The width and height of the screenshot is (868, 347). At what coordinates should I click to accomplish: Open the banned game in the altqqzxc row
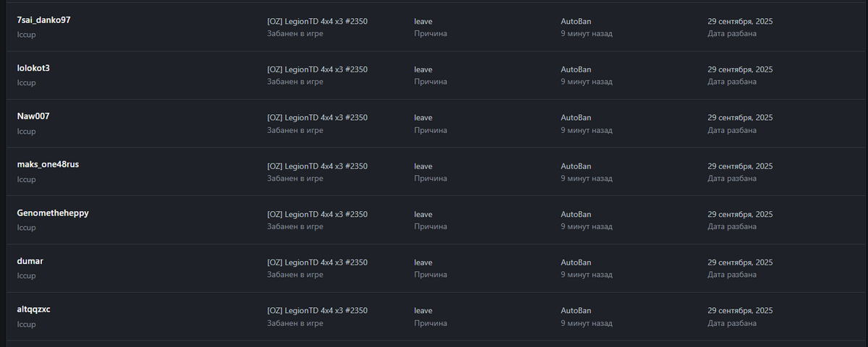pos(317,311)
